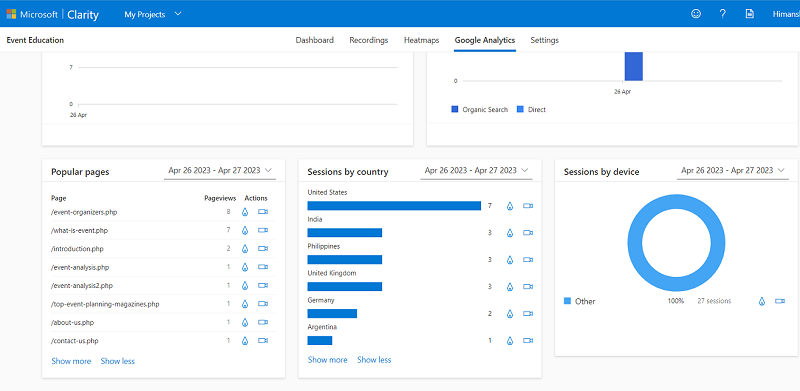Open heatmap for India sessions
Viewport: 800px width, 391px height.
(510, 233)
